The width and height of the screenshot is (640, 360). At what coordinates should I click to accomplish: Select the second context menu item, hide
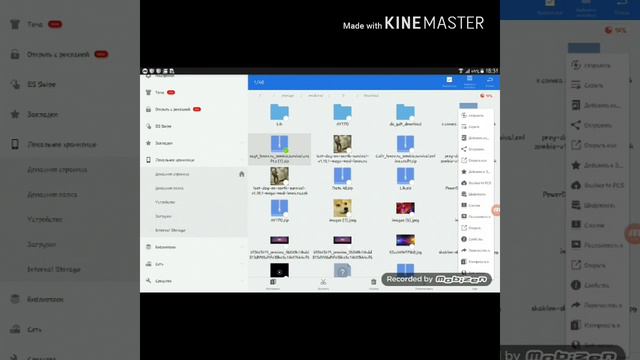click(476, 127)
